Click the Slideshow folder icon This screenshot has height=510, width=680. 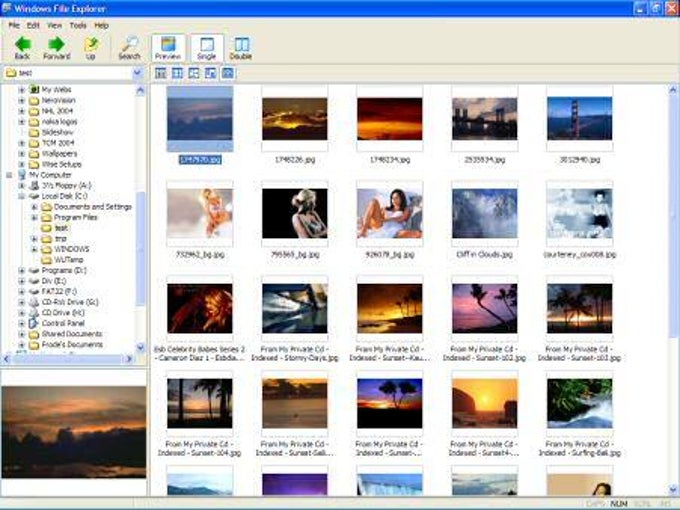coord(34,132)
